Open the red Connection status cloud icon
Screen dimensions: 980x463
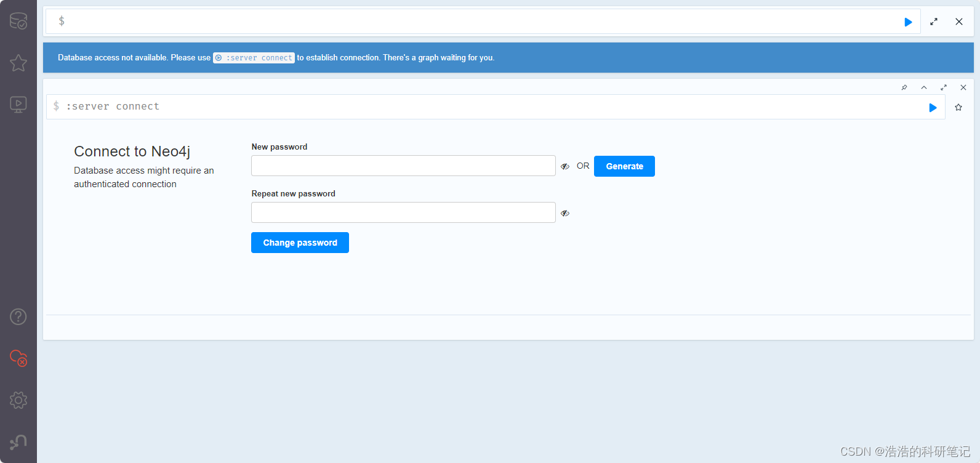click(18, 358)
